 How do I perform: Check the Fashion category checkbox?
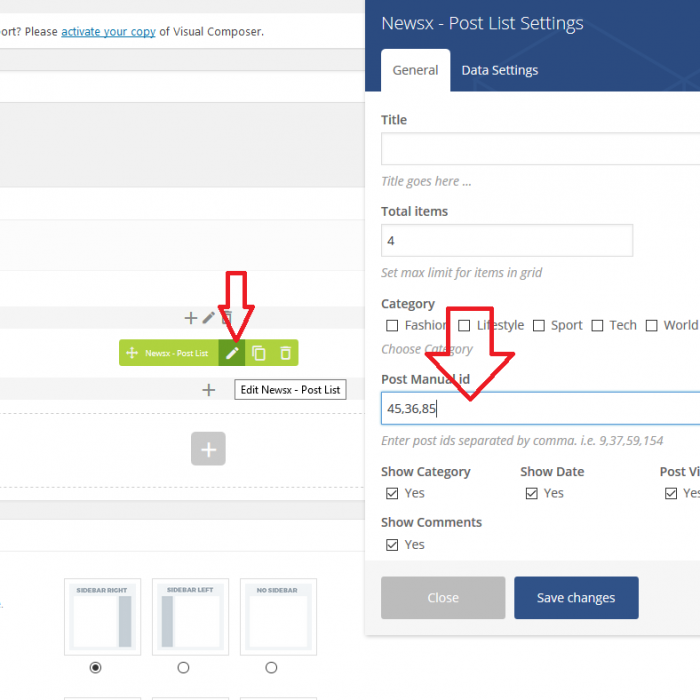tap(392, 325)
